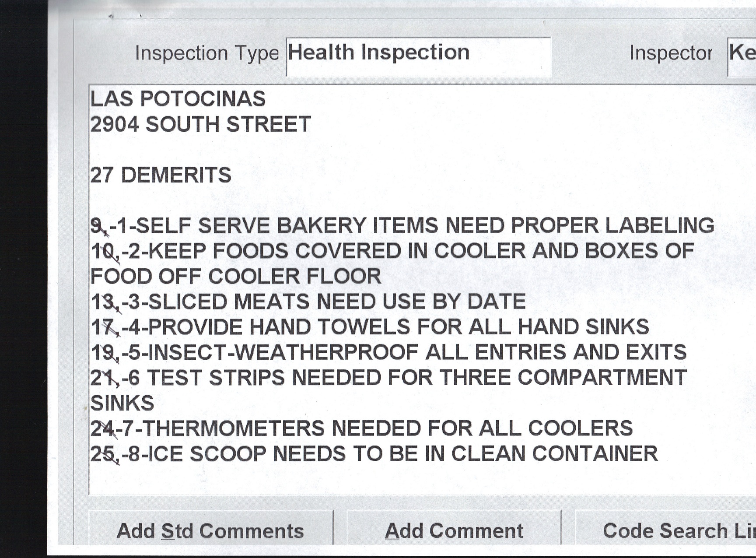The width and height of the screenshot is (756, 558).
Task: Click the 27 DEMERITS line
Action: 161,175
